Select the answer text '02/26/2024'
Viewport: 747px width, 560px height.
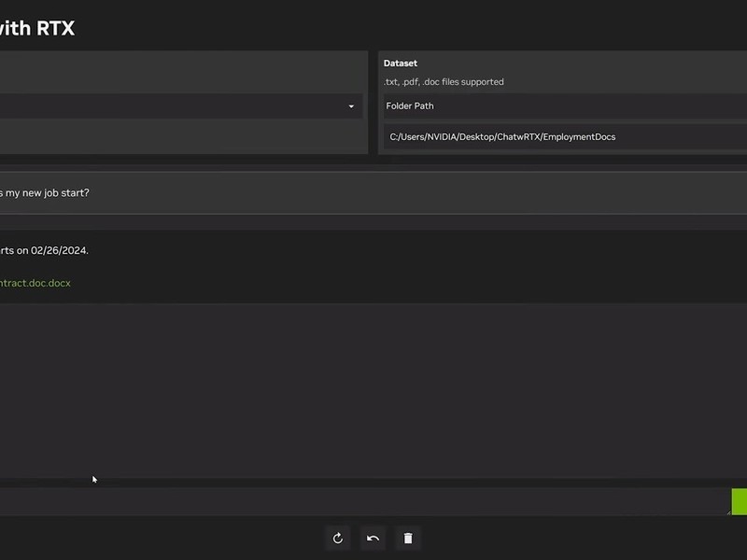[60, 250]
